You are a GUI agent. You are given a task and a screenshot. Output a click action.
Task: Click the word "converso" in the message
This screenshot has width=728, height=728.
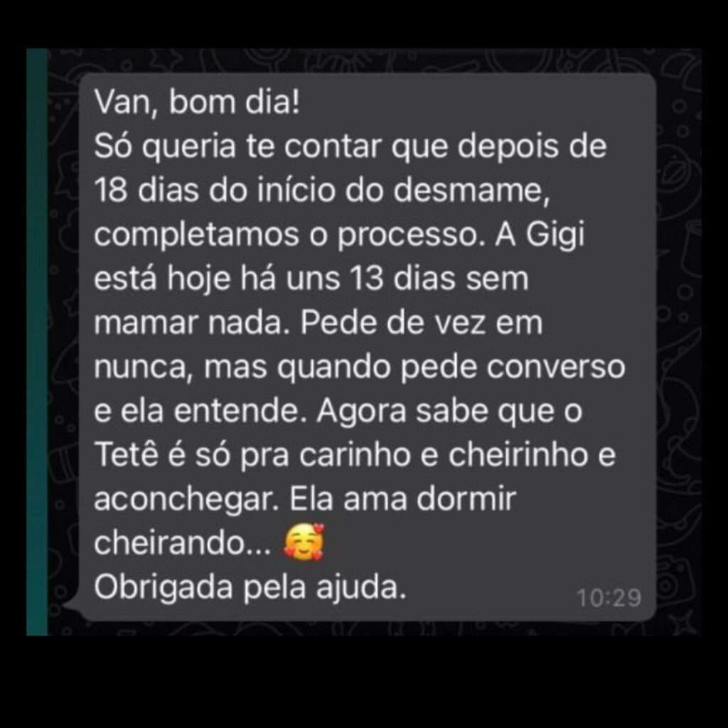click(x=556, y=367)
